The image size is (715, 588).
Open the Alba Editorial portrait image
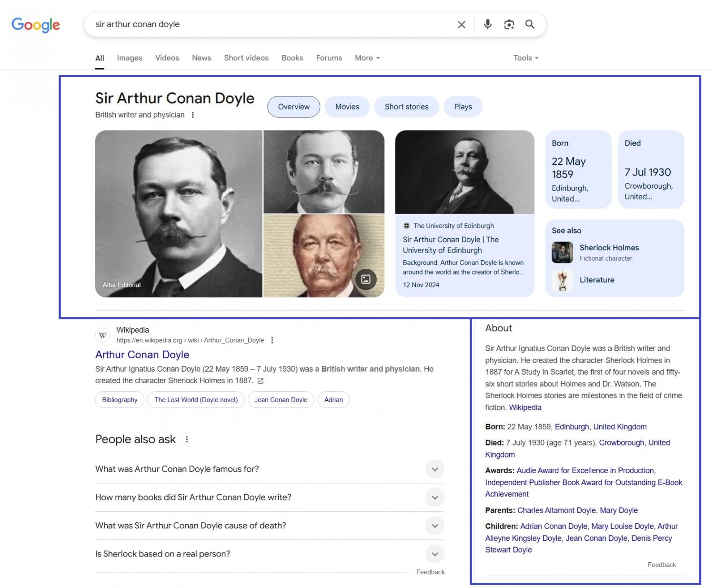tap(179, 214)
